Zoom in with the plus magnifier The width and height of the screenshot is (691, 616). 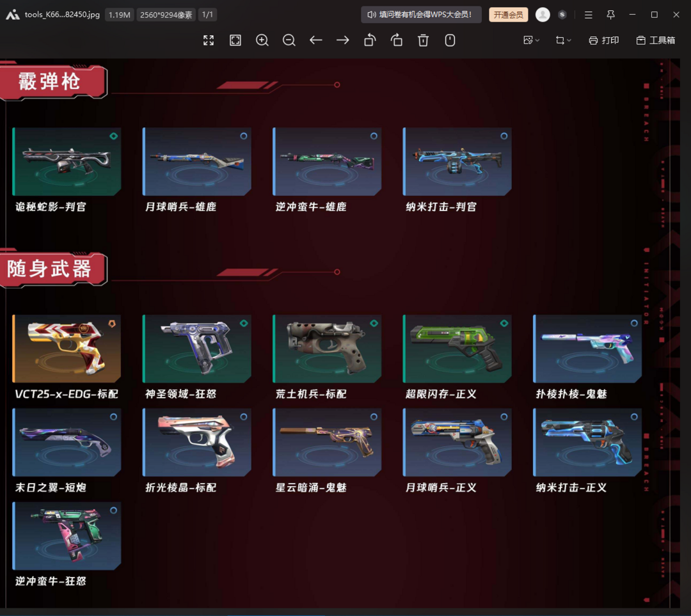262,40
